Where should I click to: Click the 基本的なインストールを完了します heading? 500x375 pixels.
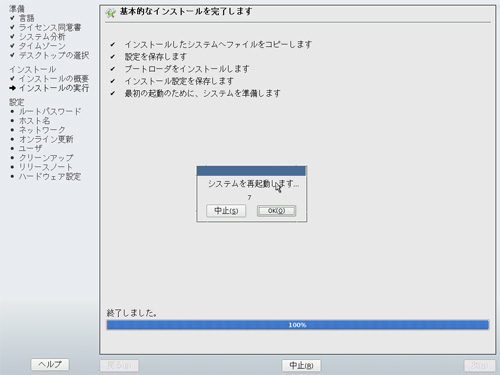click(x=186, y=12)
